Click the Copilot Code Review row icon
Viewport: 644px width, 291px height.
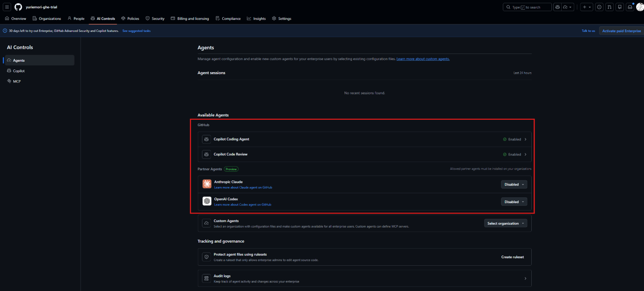[x=207, y=154]
